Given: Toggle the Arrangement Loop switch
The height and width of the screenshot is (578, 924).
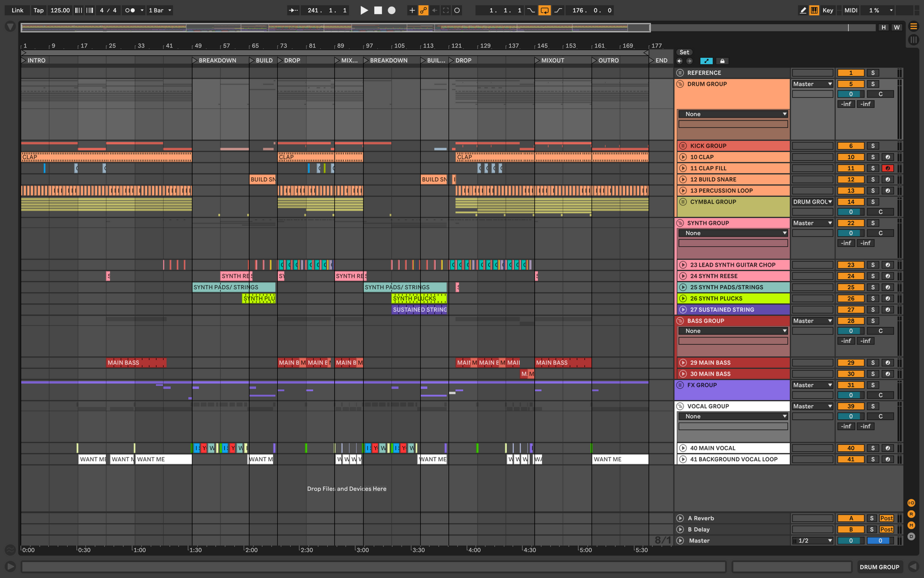Looking at the screenshot, I should click(x=545, y=10).
